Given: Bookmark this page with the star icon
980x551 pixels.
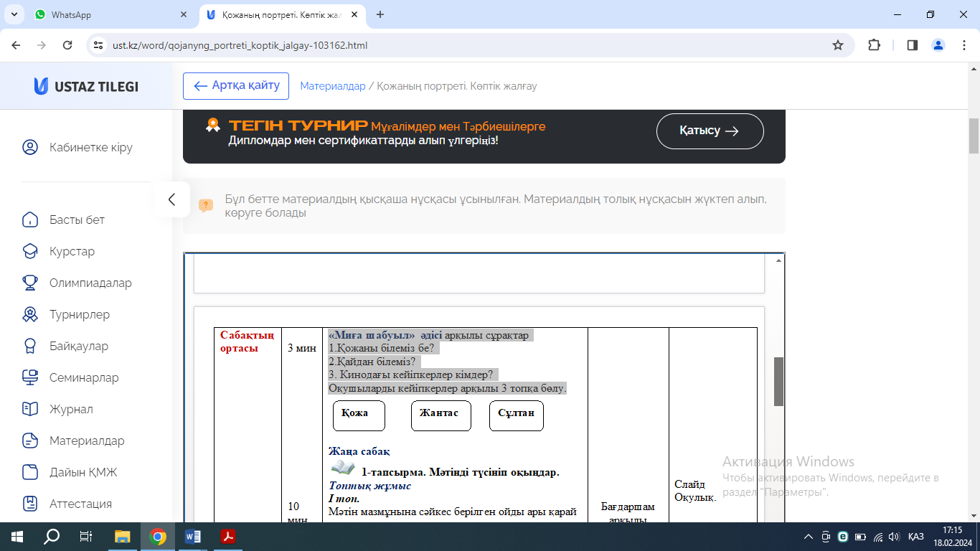Looking at the screenshot, I should coord(838,45).
